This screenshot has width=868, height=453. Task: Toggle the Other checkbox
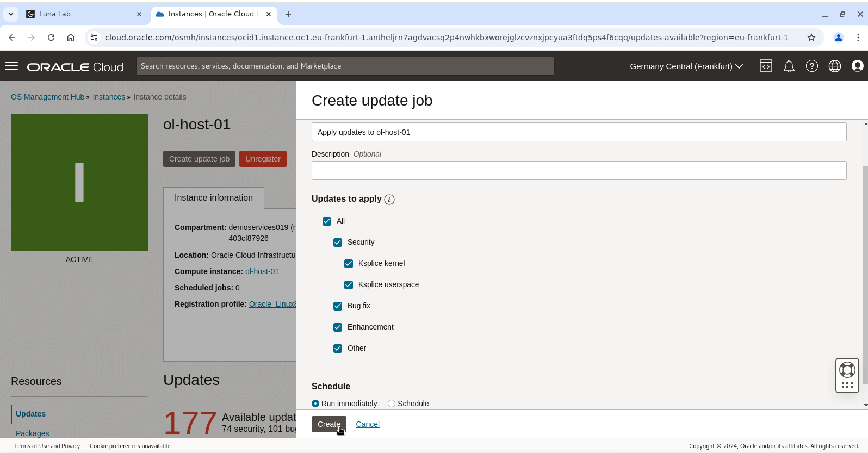tap(338, 349)
